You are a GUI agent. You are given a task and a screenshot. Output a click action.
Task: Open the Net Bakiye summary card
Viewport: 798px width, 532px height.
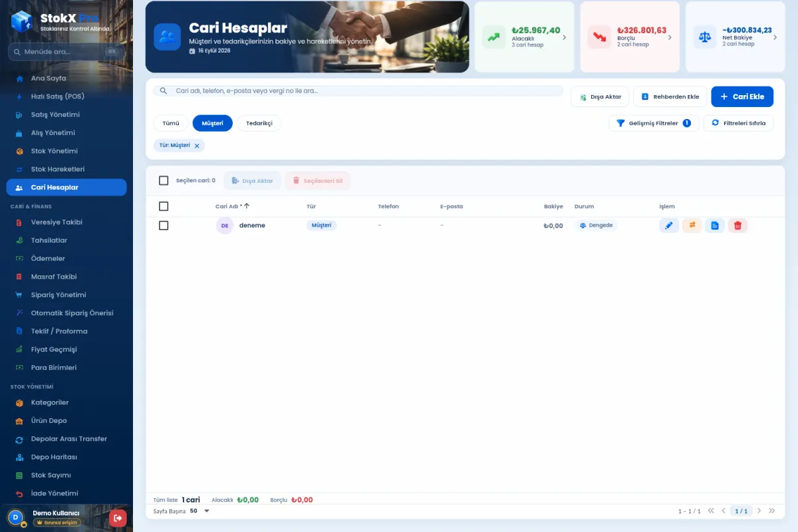[x=735, y=37]
